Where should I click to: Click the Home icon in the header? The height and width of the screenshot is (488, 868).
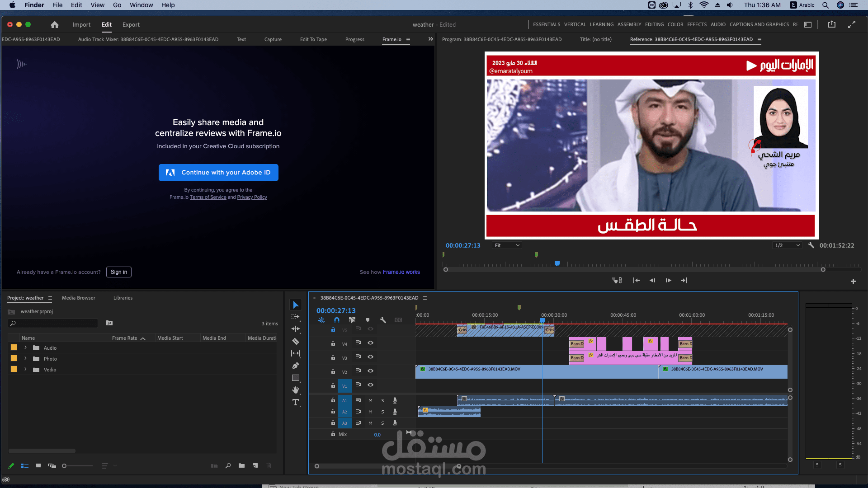click(55, 25)
